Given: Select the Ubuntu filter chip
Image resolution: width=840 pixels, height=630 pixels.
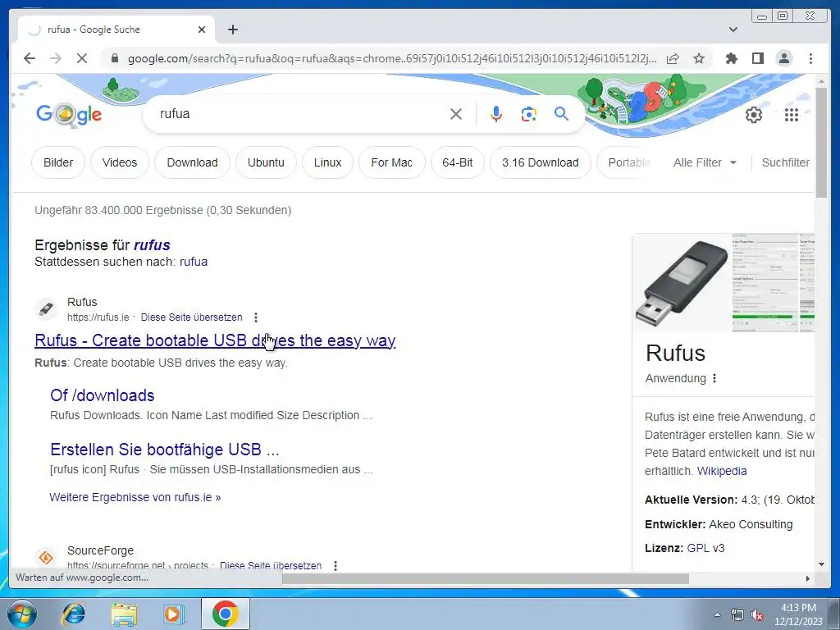Looking at the screenshot, I should click(266, 162).
